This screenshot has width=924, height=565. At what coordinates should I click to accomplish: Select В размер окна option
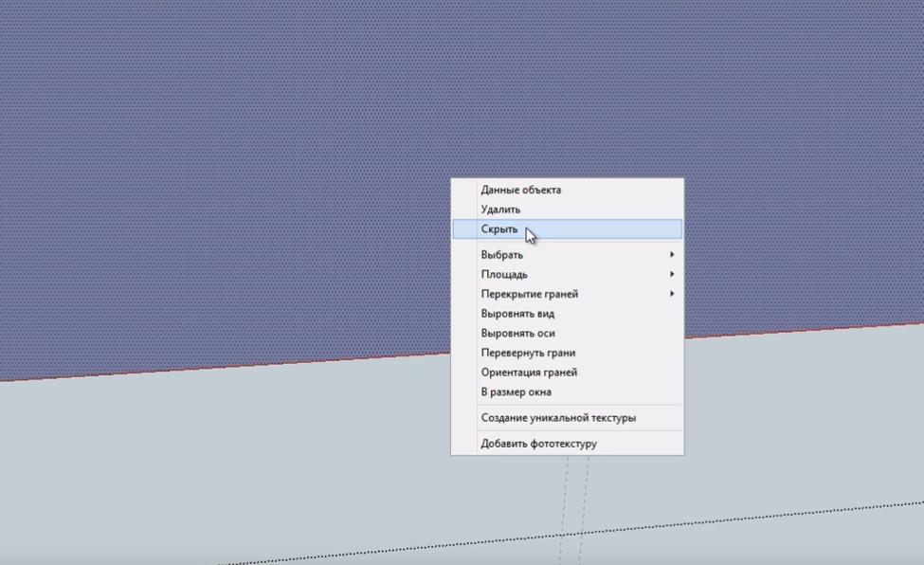click(516, 392)
